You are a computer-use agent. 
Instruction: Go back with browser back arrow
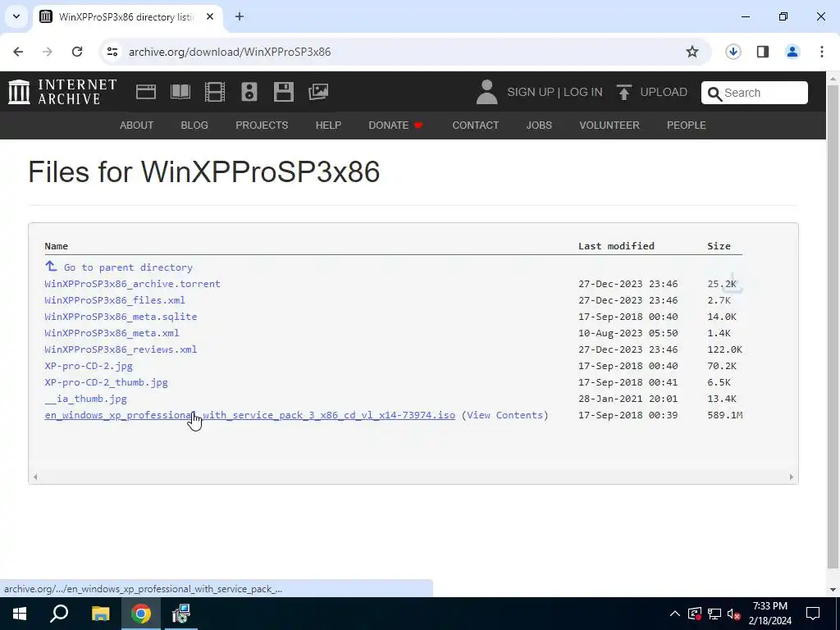(18, 52)
